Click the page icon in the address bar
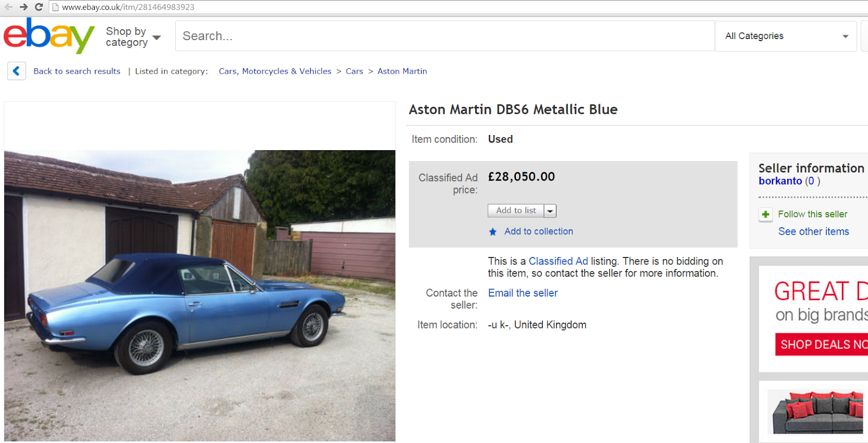Image resolution: width=868 pixels, height=443 pixels. [x=55, y=7]
